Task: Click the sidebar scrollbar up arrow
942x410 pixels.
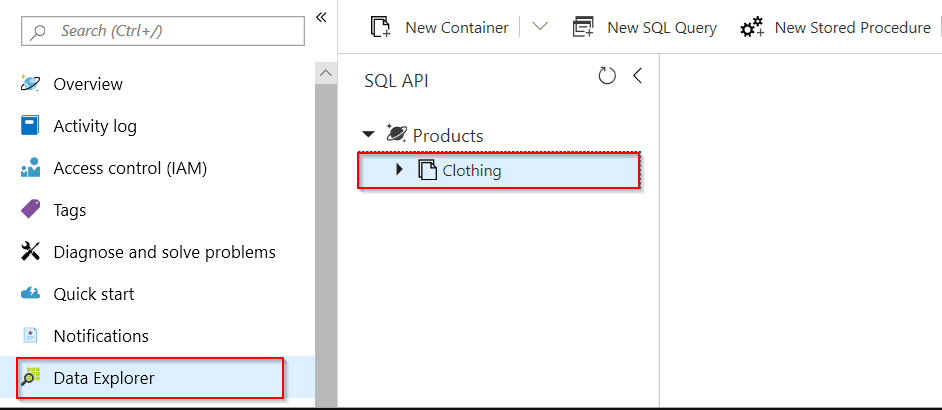Action: 326,74
